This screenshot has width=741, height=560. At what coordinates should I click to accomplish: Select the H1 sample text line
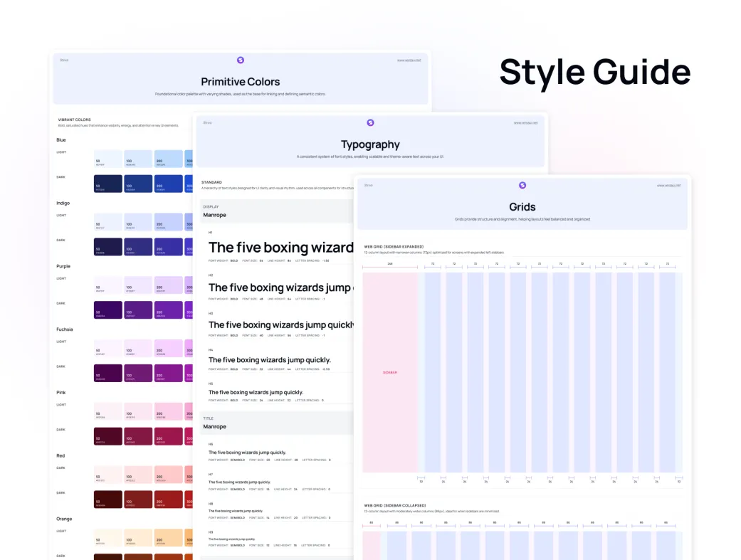point(280,248)
